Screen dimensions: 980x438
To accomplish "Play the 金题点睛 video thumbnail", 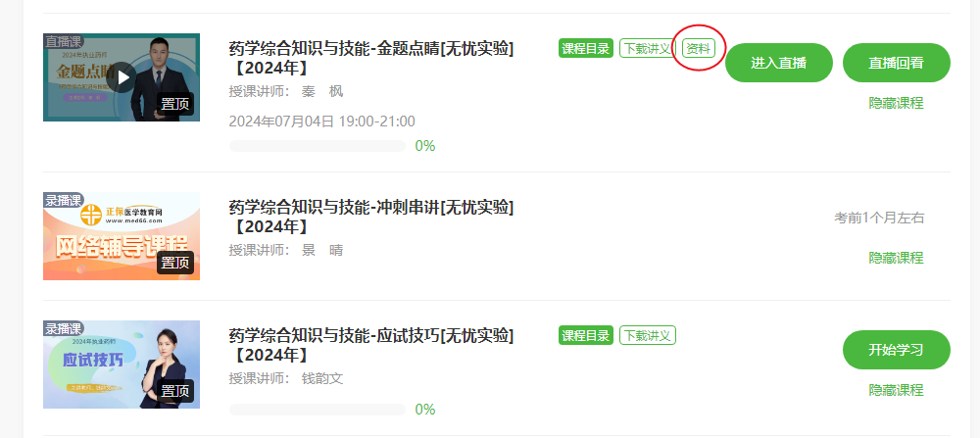I will pyautogui.click(x=122, y=77).
